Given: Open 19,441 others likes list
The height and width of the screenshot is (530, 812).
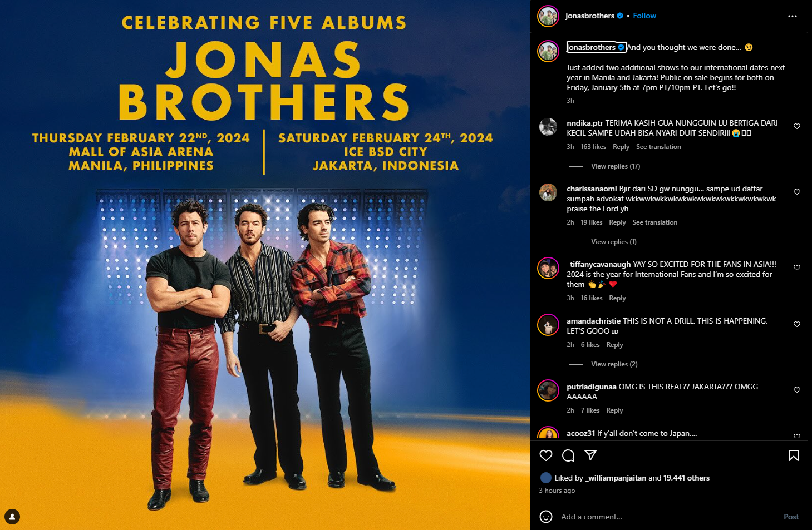Looking at the screenshot, I should 686,478.
